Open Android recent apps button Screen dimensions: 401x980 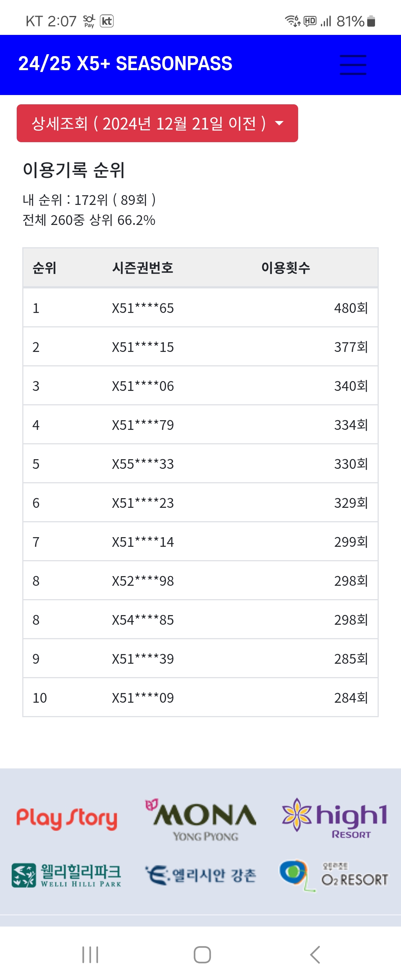(90, 954)
